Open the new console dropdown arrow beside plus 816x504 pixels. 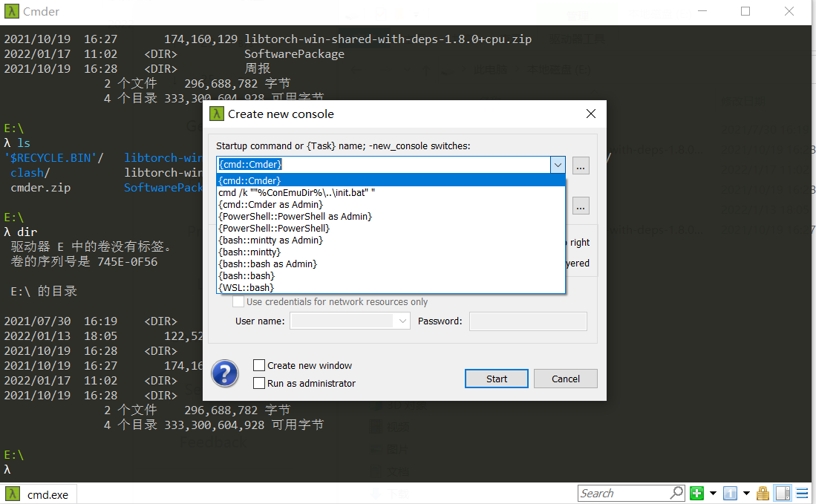coord(713,493)
